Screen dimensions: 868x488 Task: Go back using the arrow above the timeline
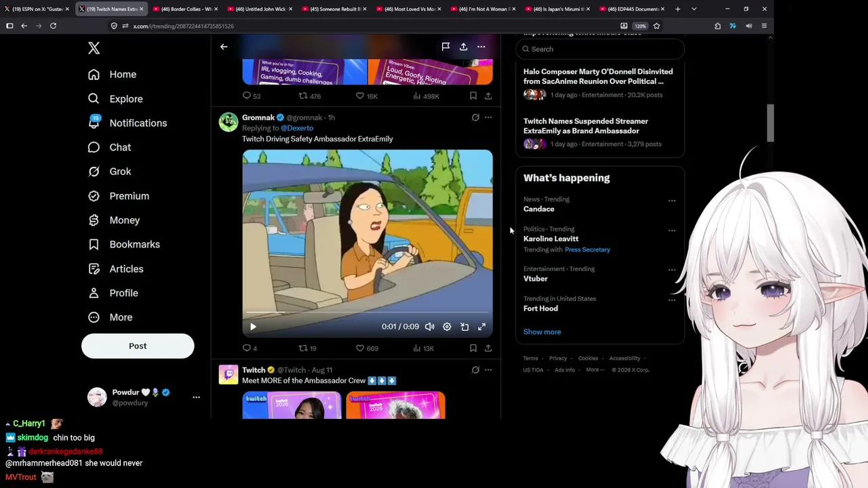pyautogui.click(x=224, y=47)
